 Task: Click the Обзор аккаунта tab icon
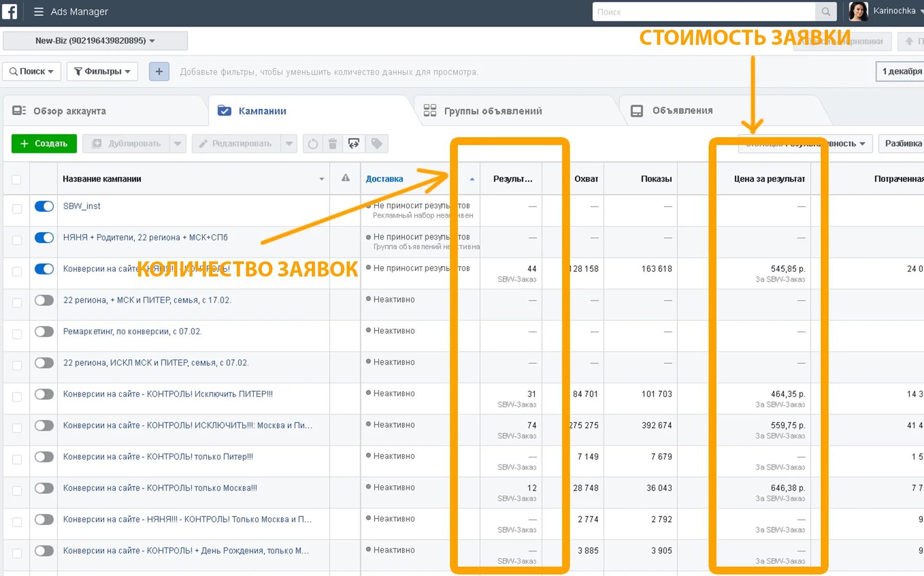19,111
